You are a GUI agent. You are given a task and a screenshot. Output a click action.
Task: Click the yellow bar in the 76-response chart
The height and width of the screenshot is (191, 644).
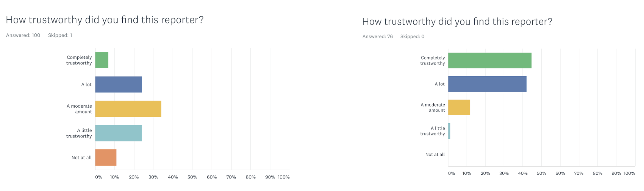[x=459, y=107]
